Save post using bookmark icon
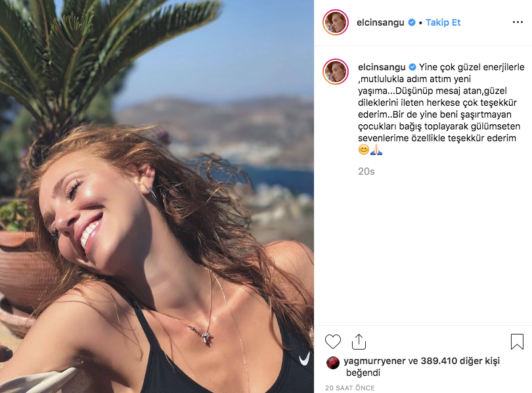 point(517,342)
